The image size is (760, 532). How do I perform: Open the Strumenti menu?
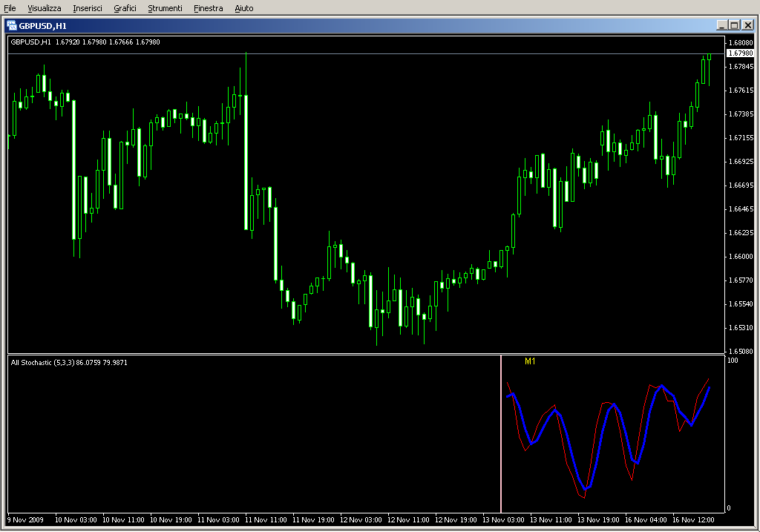click(165, 8)
